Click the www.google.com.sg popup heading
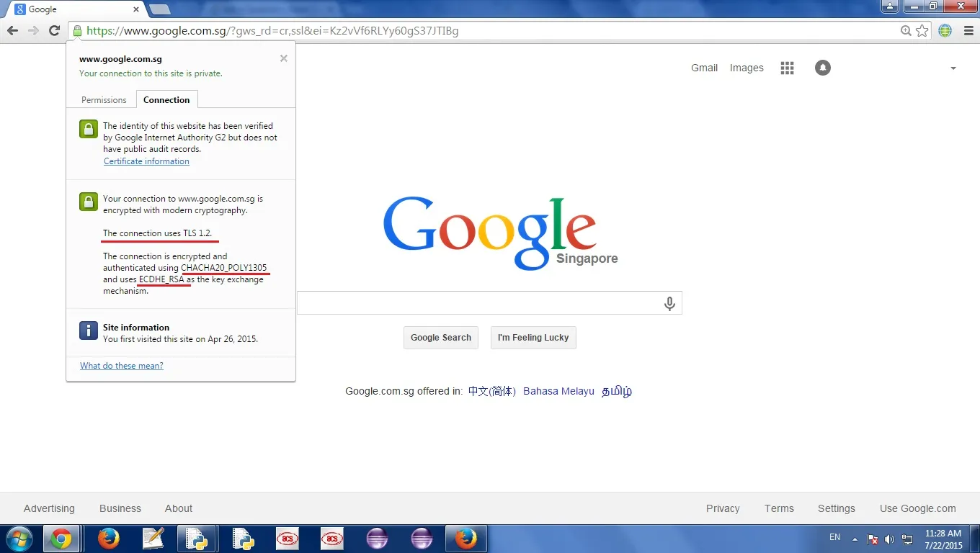980x553 pixels. pyautogui.click(x=120, y=59)
